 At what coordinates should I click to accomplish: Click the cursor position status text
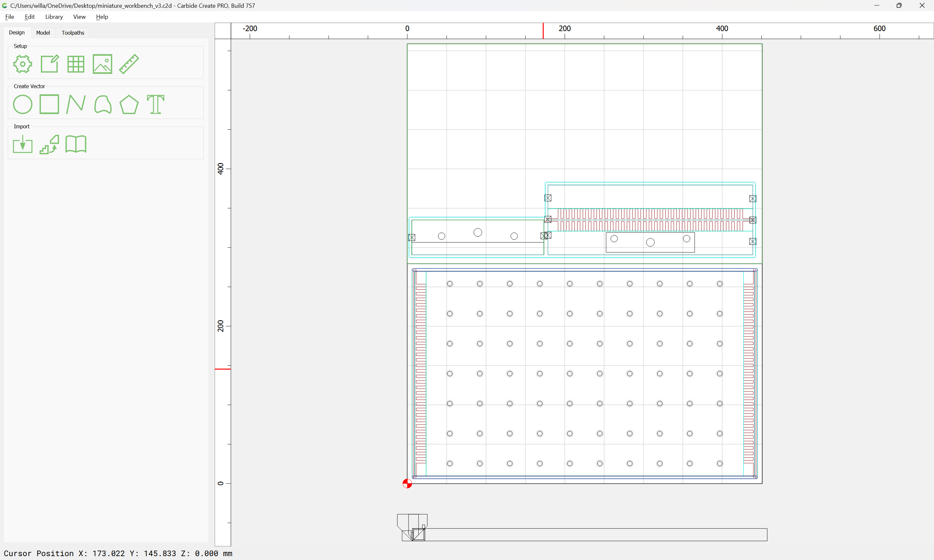click(x=118, y=553)
